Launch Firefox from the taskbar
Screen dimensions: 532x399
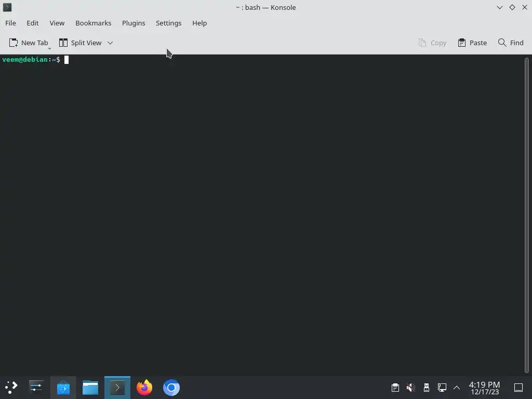click(x=144, y=388)
